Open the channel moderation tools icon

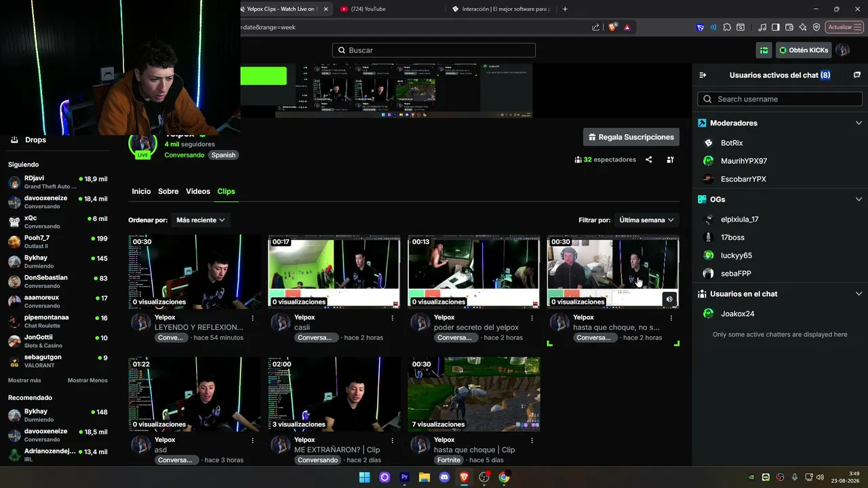tap(670, 160)
